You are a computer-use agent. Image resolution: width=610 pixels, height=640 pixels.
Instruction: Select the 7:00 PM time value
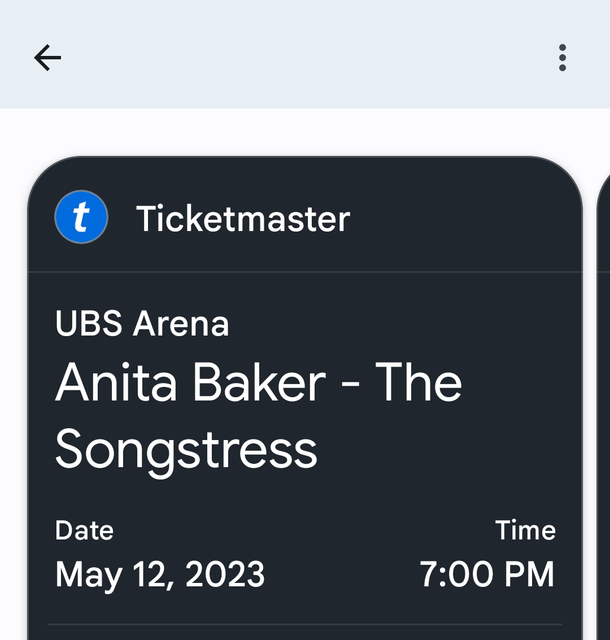click(486, 574)
